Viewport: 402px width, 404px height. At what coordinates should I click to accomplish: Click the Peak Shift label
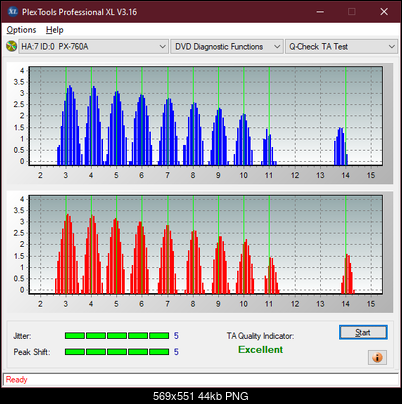[x=32, y=352]
